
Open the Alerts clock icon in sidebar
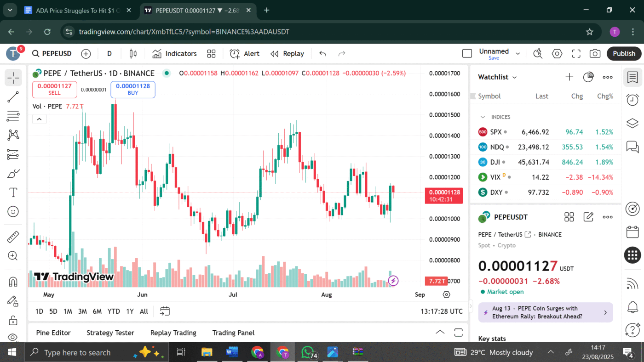click(632, 99)
